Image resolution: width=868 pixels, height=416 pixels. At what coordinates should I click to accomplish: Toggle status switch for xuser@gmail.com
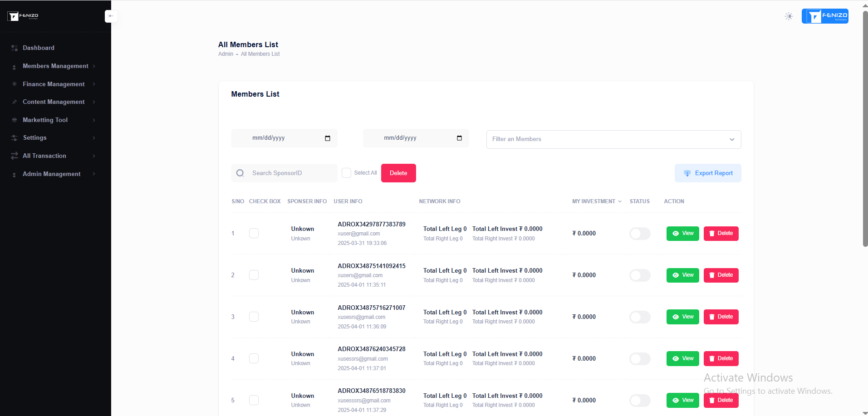(640, 234)
